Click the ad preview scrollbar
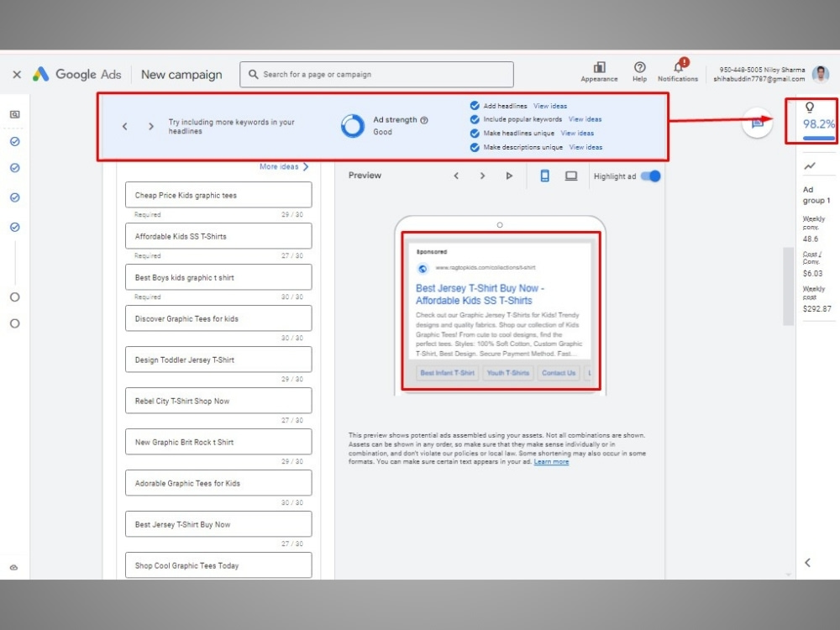 coord(788,286)
